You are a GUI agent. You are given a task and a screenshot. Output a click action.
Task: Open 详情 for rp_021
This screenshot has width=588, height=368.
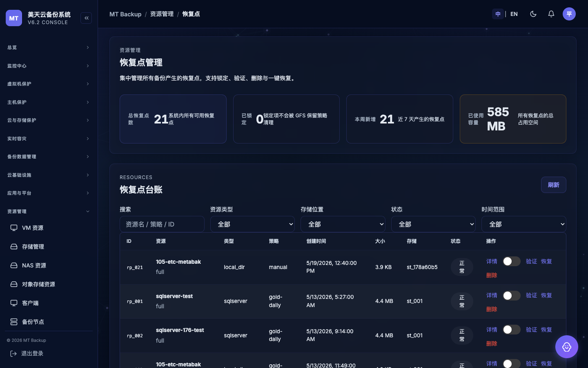click(492, 261)
